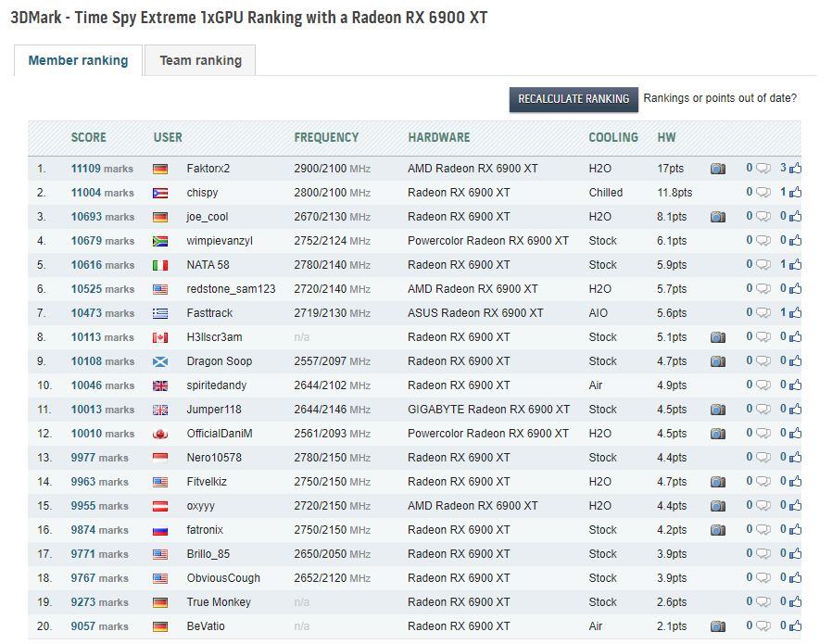Thumbs-up NATA 58's submission
This screenshot has width=832, height=644.
[795, 264]
